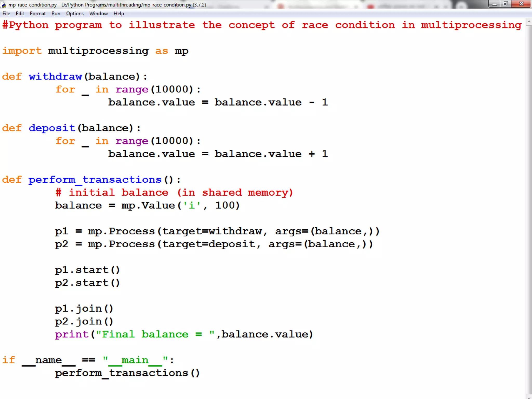532x399 pixels.
Task: Open the Help menu
Action: coord(118,14)
